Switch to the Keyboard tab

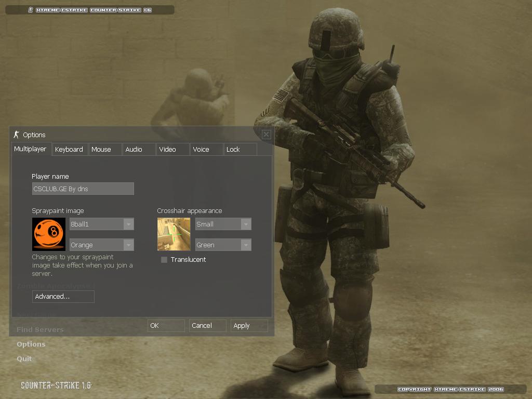click(69, 149)
